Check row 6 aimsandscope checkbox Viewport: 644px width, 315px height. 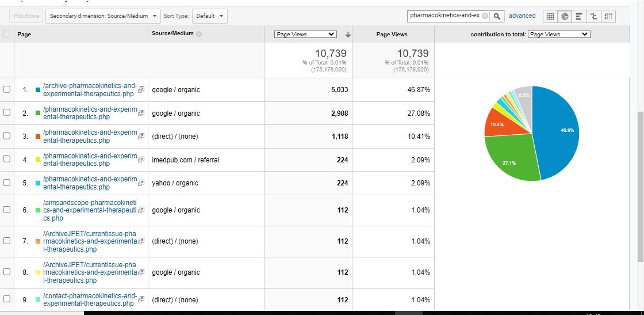[6, 209]
